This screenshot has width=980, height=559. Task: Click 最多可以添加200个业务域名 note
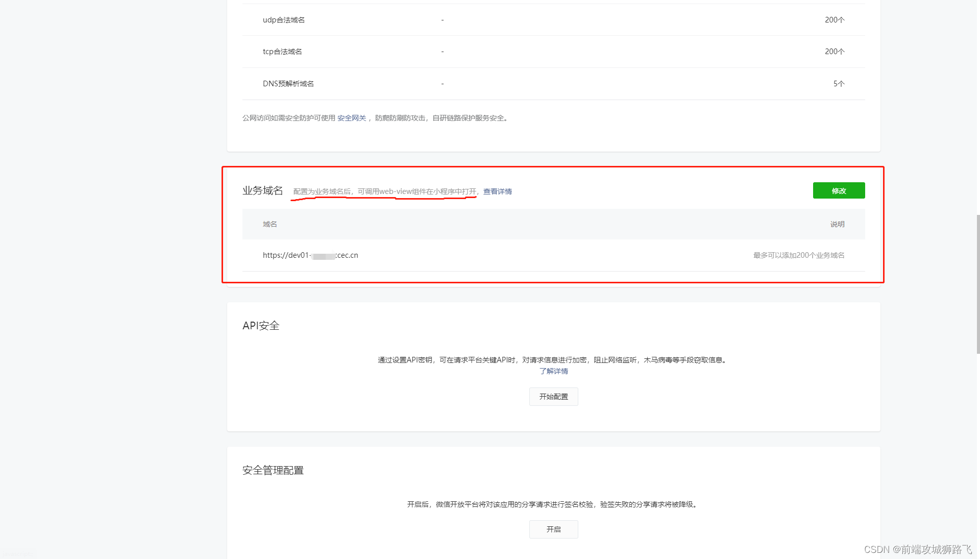[x=799, y=255]
